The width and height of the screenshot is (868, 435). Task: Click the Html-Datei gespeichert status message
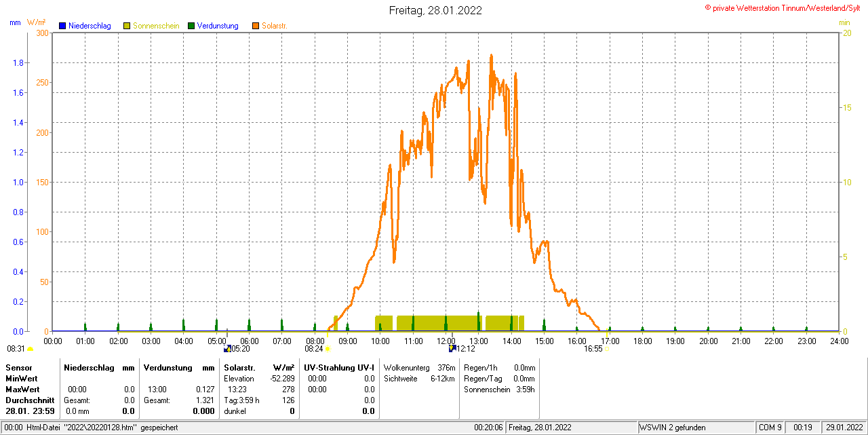(x=90, y=428)
